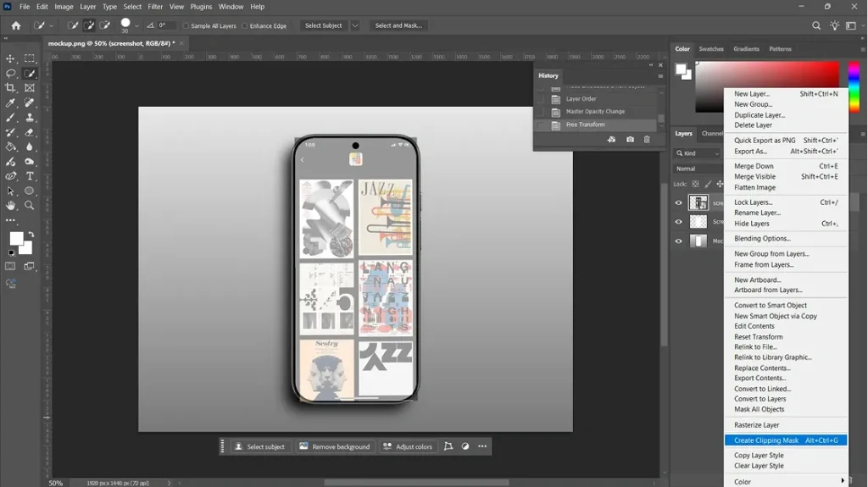868x487 pixels.
Task: Select the Paint Bucket tool
Action: pos(10,147)
